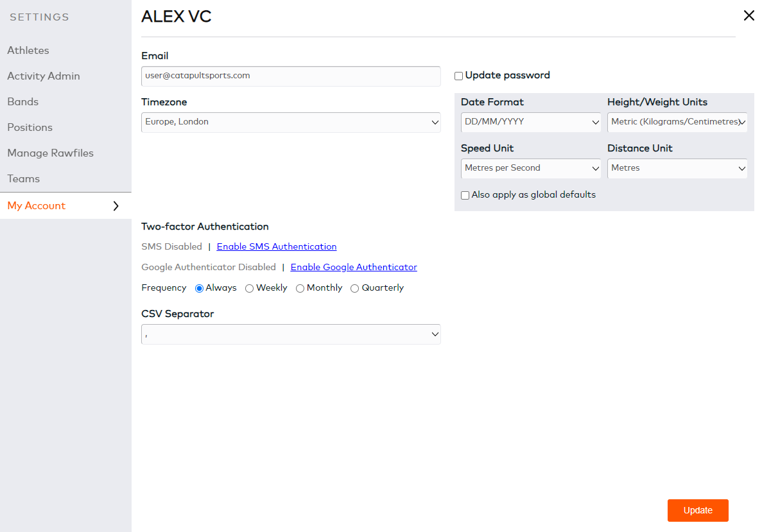The image size is (762, 532).
Task: Open the Speed Unit dropdown
Action: point(531,168)
